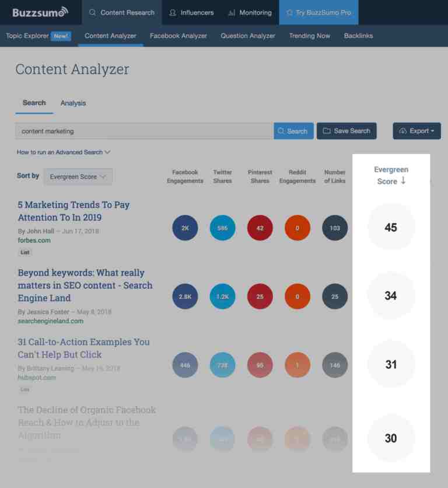The image size is (448, 488).
Task: Click the blue Search button
Action: [x=293, y=131]
